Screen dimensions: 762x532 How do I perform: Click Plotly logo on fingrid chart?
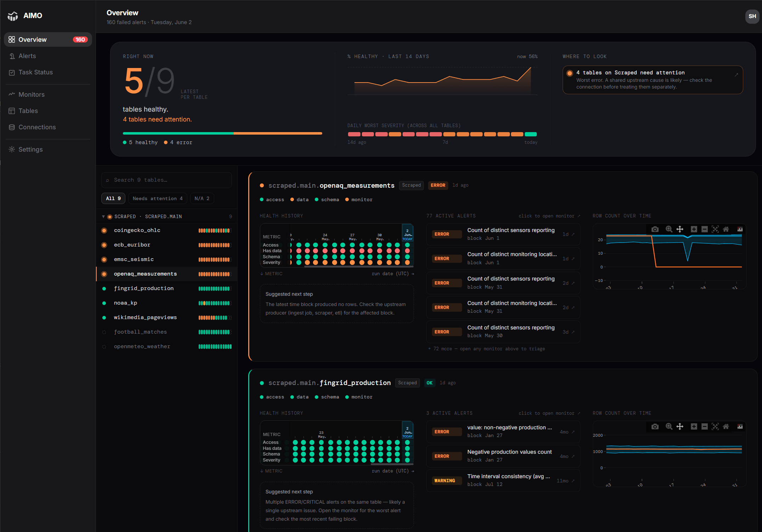(x=740, y=426)
